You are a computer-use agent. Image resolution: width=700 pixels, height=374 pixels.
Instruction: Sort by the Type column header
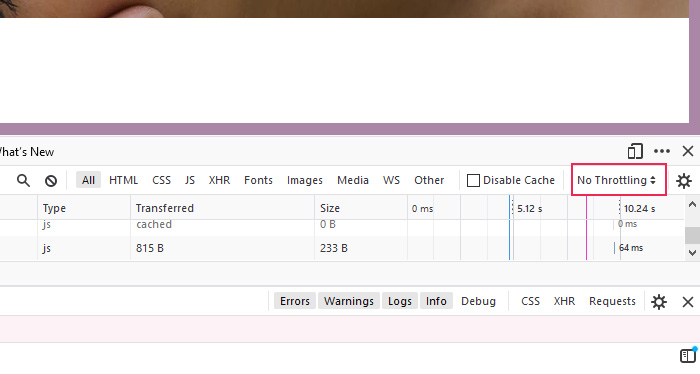coord(84,208)
